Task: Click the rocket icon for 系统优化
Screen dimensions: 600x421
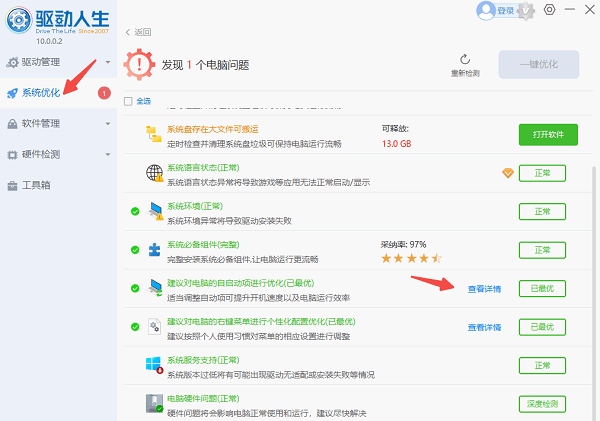Action: point(13,93)
